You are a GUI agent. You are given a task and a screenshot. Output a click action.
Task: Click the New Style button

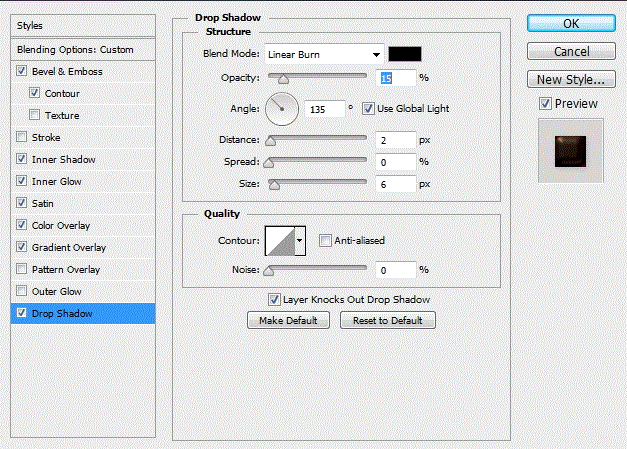coord(570,79)
